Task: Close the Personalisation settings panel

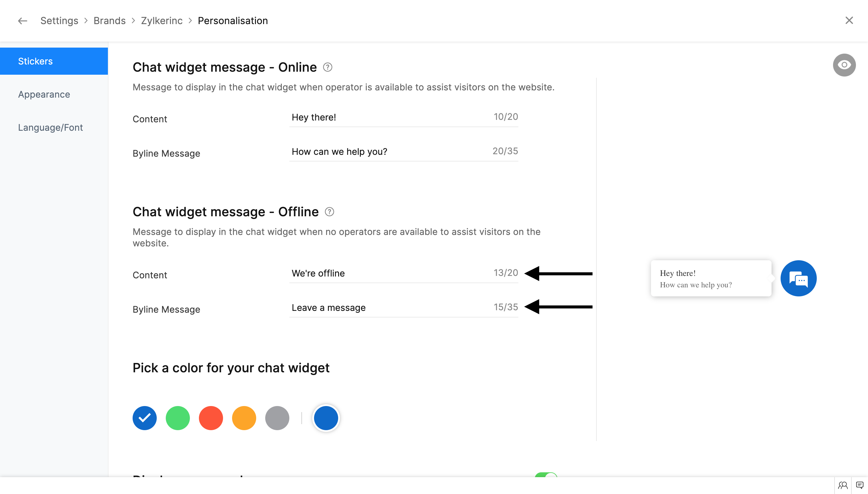Action: [x=849, y=20]
